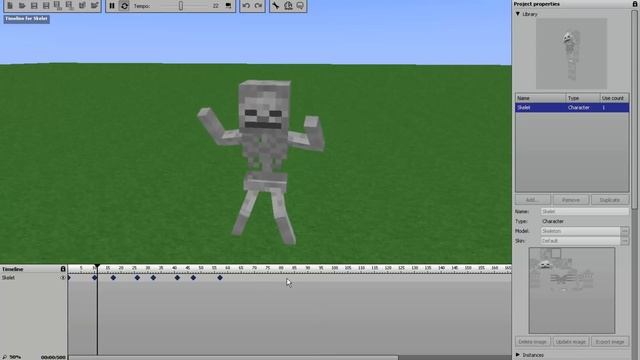The height and width of the screenshot is (360, 640).
Task: Select the first keyframe at frame 0
Action: (x=69, y=278)
